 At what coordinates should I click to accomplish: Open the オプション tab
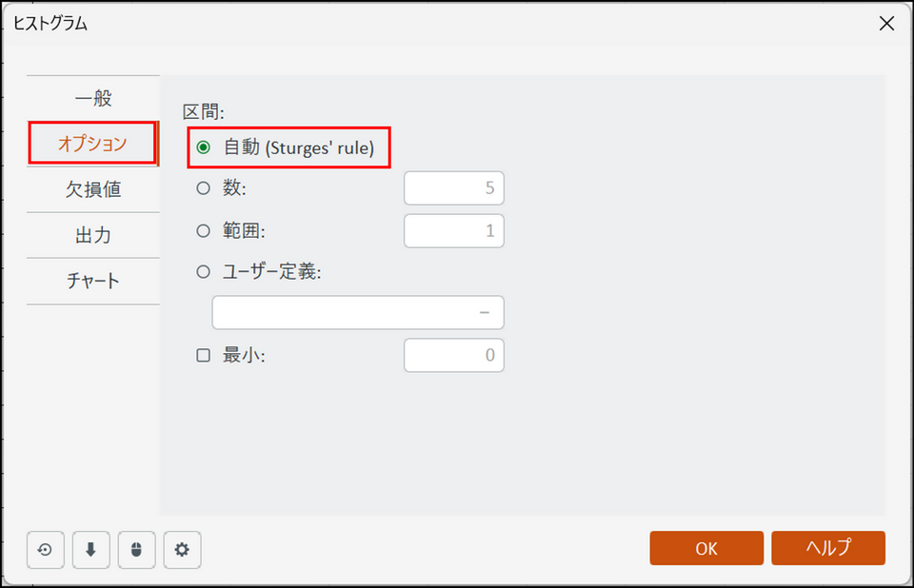pyautogui.click(x=92, y=144)
